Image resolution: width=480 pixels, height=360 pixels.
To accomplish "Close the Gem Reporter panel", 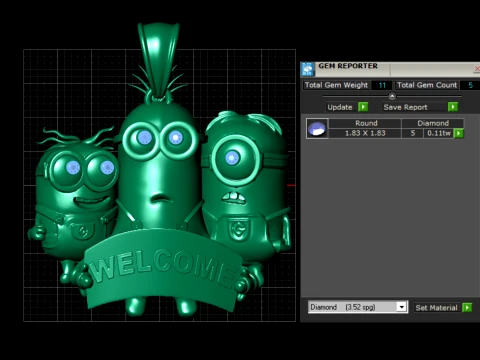I will 477,69.
